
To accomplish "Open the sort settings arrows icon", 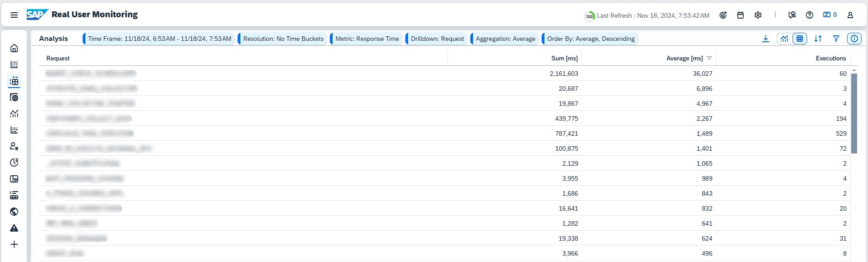I will click(818, 39).
